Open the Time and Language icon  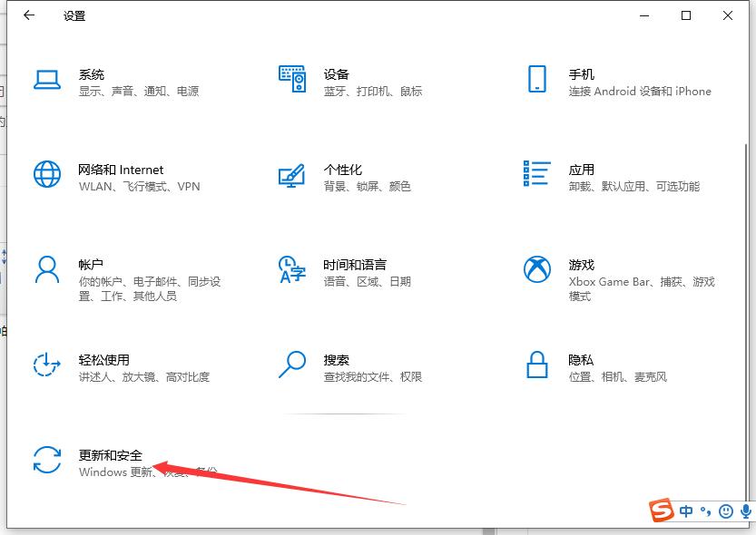(292, 269)
